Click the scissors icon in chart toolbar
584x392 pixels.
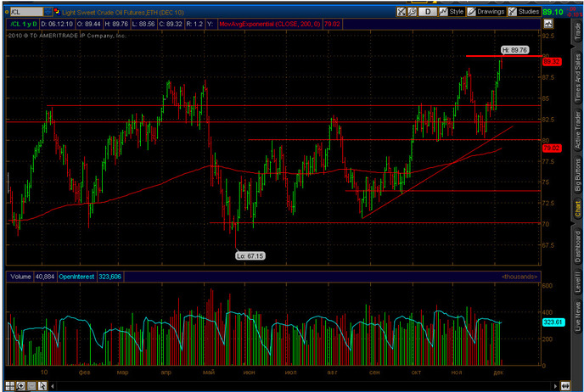[x=401, y=12]
